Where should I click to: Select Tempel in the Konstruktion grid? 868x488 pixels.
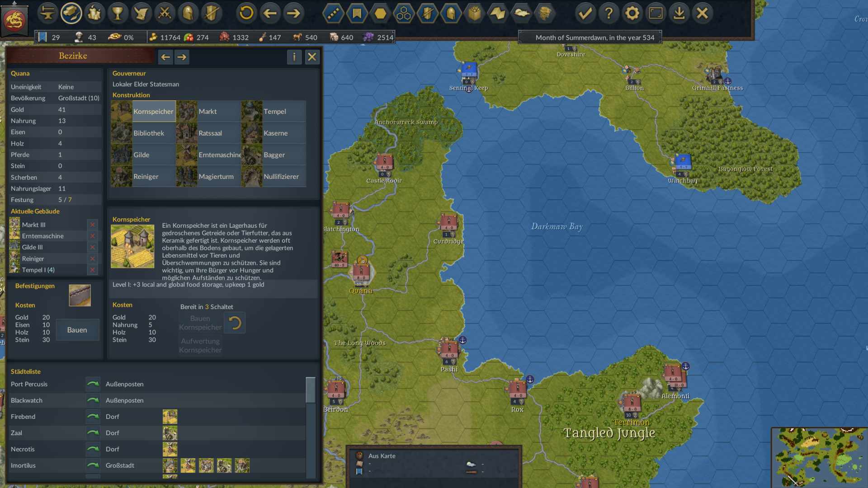(x=274, y=111)
